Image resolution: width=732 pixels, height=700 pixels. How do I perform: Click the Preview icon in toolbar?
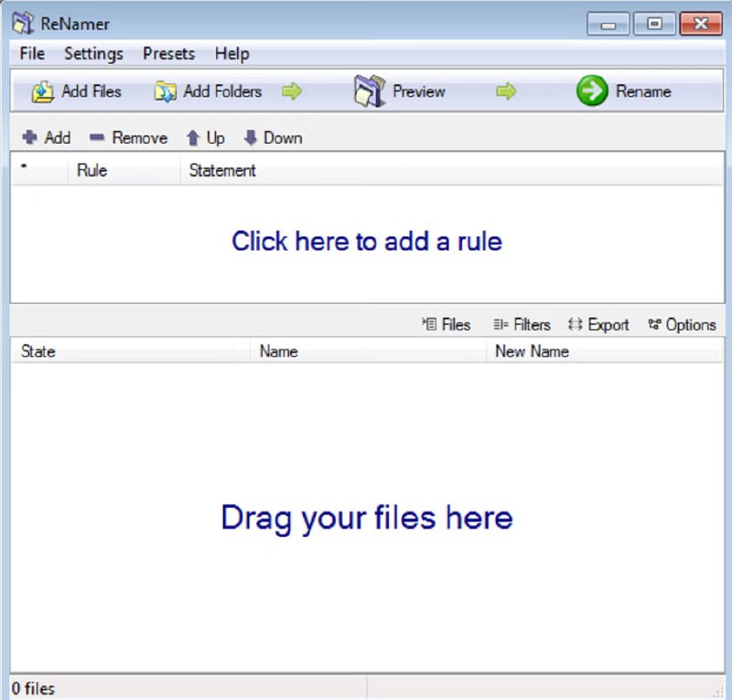pyautogui.click(x=369, y=92)
